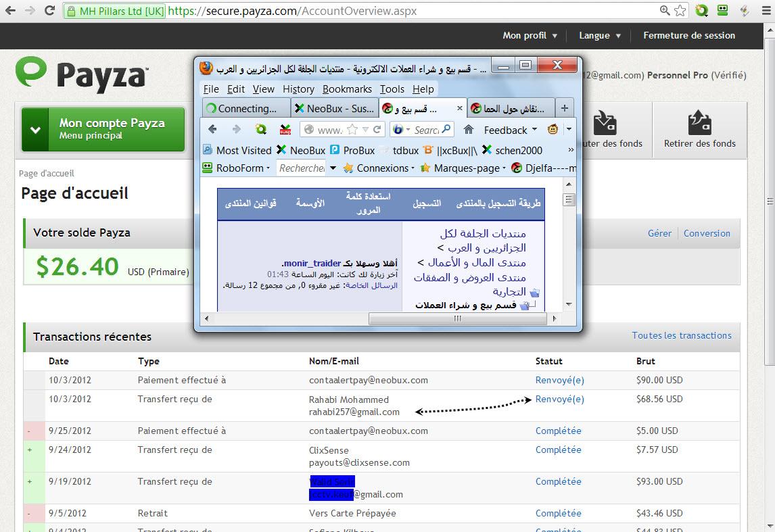
Task: Go back in the Firefox window
Action: coord(212,129)
